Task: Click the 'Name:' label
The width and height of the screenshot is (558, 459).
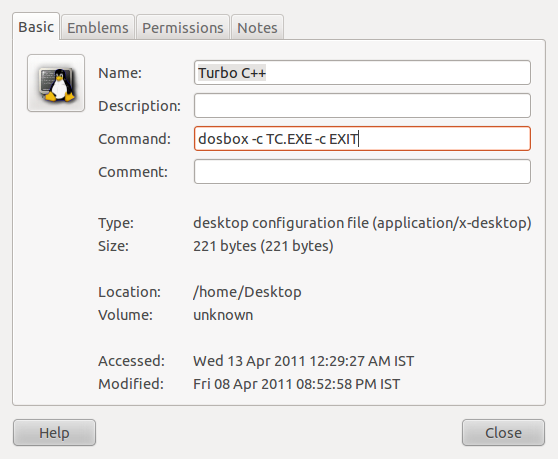Action: [120, 73]
